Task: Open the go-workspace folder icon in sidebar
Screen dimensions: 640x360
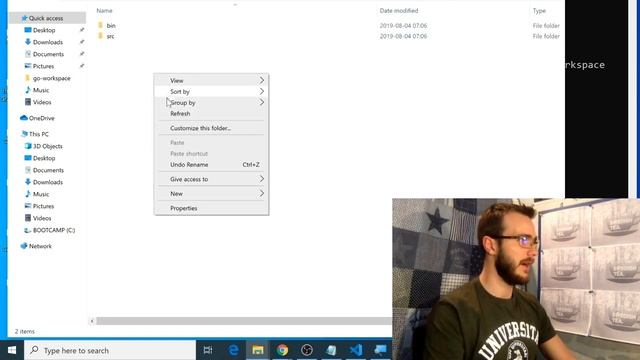Action: [x=28, y=78]
